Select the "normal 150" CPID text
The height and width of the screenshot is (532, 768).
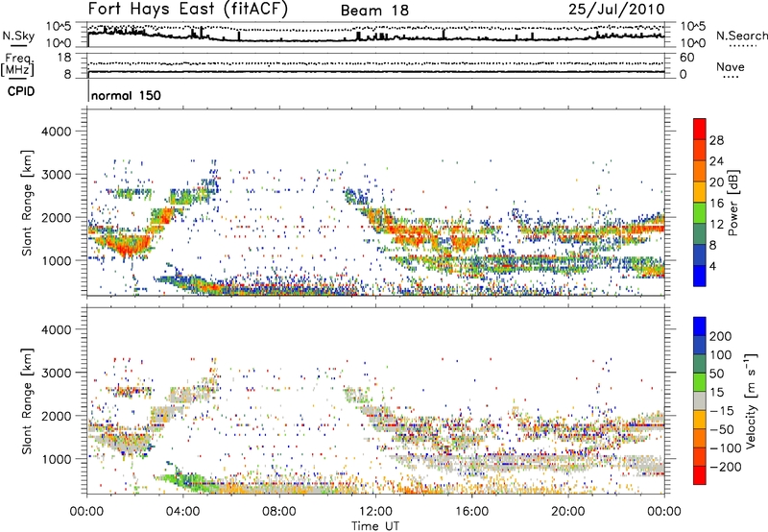click(126, 95)
